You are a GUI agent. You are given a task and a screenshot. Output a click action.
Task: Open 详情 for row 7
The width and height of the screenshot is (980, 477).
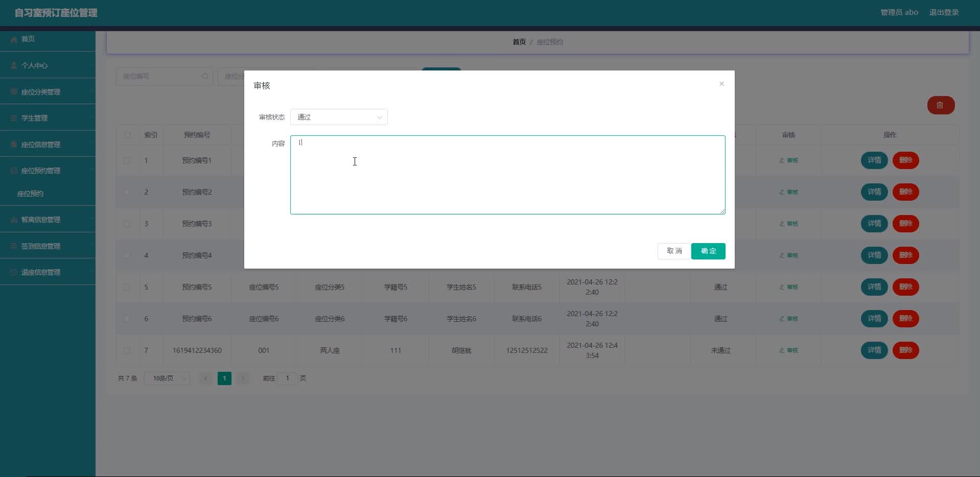coord(874,350)
